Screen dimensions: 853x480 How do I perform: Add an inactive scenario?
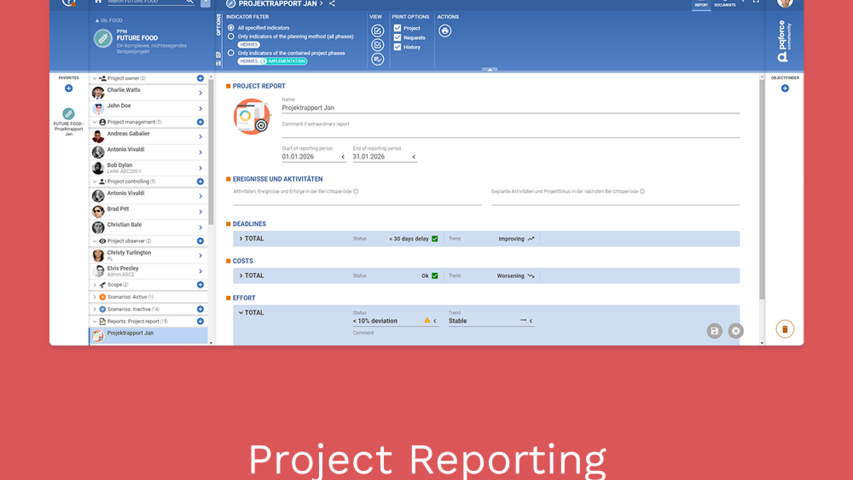coord(200,309)
